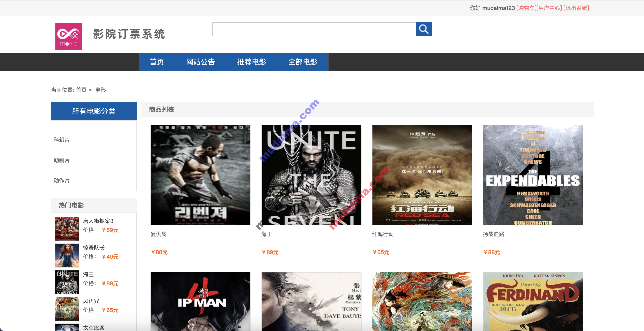Image resolution: width=644 pixels, height=331 pixels.
Task: Open the Ferdinand movie poster
Action: tap(533, 302)
